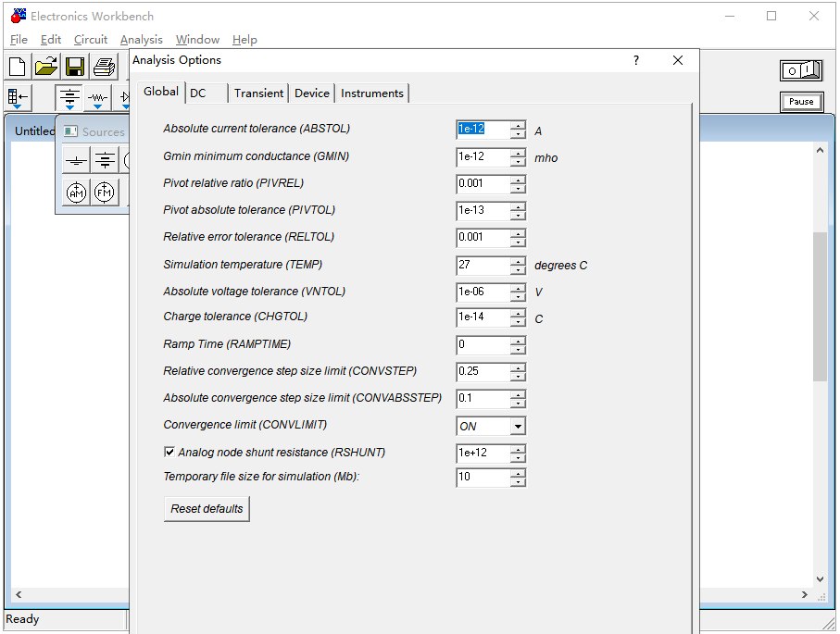Toggle Analog node shunt resistance checkbox
This screenshot has width=840, height=634.
point(169,453)
